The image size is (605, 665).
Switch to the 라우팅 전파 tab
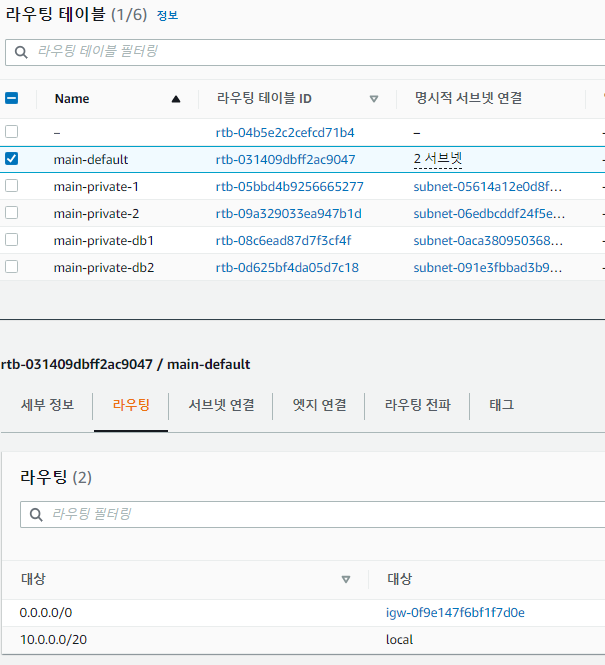[417, 405]
